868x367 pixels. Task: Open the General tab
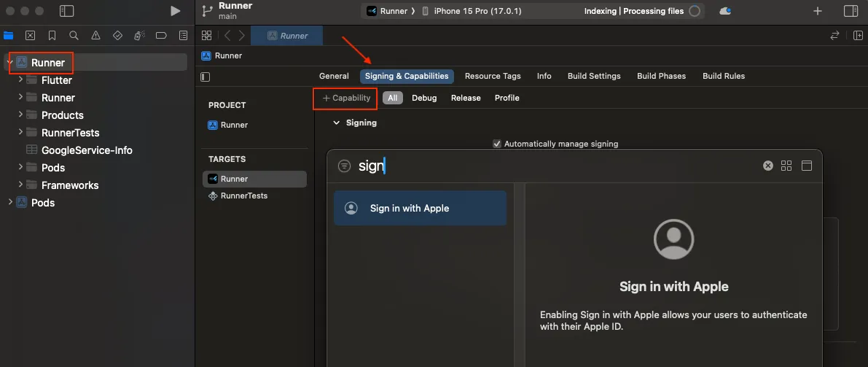(x=334, y=76)
